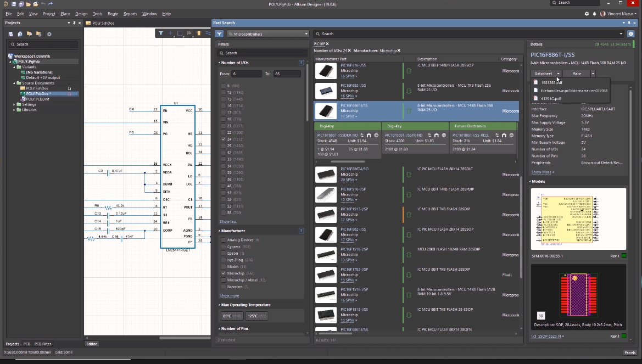642x364 pixels.
Task: Remove the Manufacturer Microchip filter tag
Action: click(399, 51)
